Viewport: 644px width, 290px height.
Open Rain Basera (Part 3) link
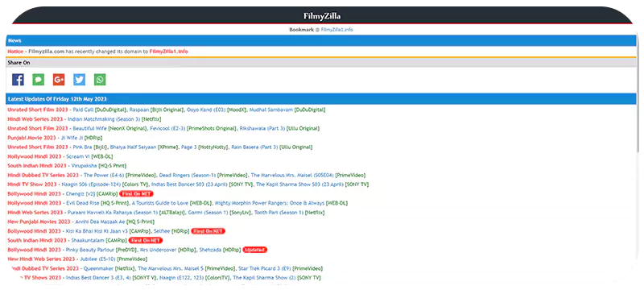(254, 147)
